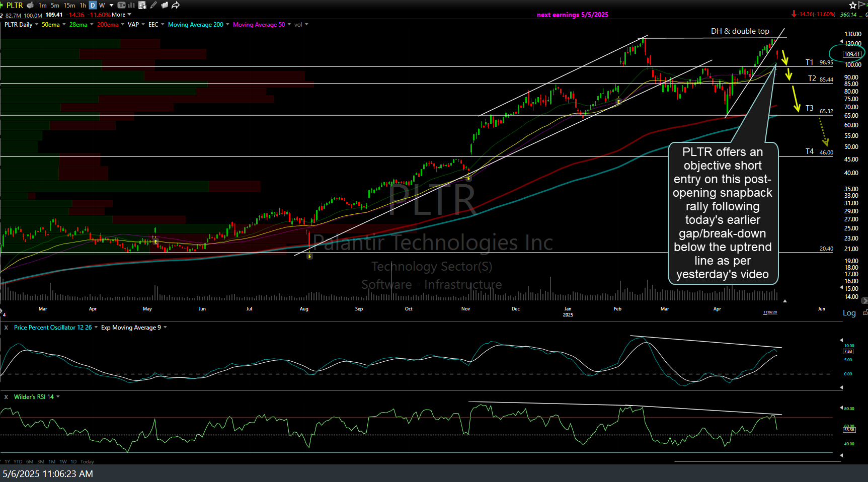Viewport: 868px width, 482px height.
Task: Switch to the 5m timeframe
Action: [55, 5]
